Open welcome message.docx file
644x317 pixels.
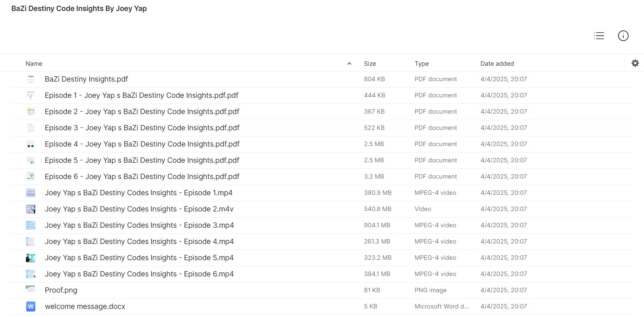click(x=85, y=306)
